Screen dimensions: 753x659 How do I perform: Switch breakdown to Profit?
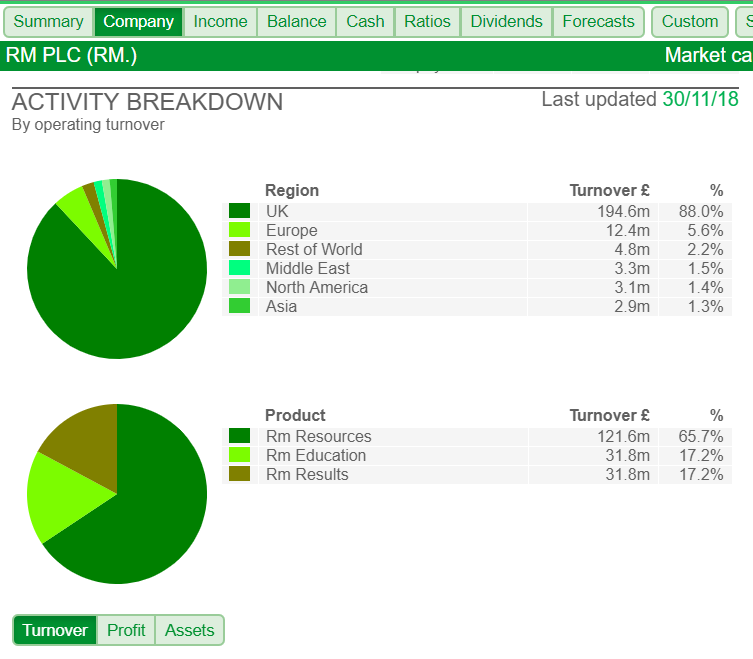click(126, 630)
